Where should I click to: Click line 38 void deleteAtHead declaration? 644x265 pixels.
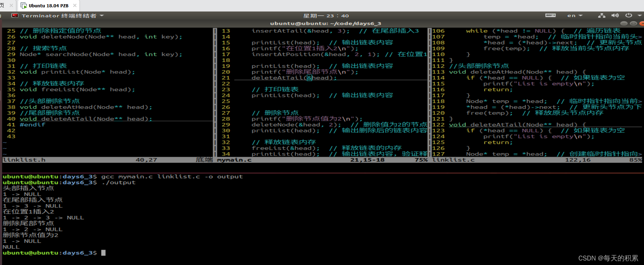point(86,107)
